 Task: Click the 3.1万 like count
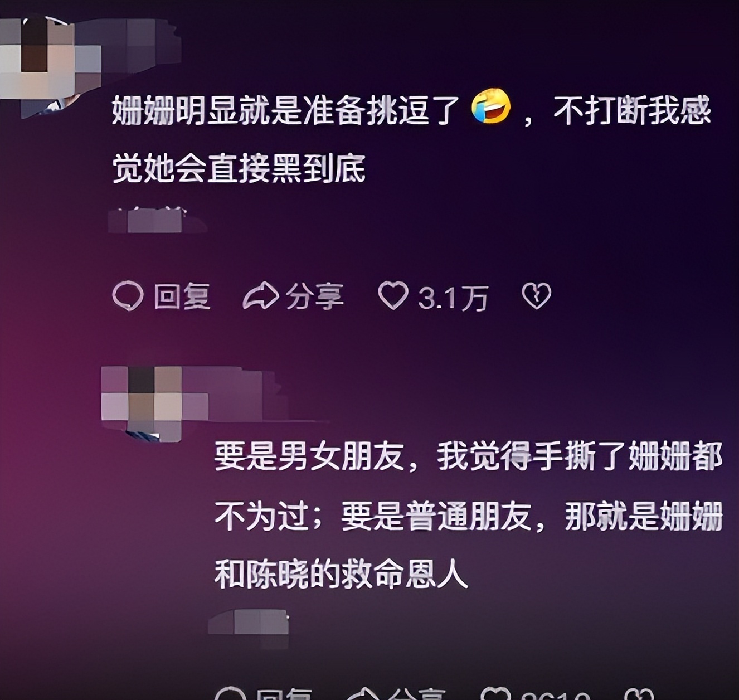click(453, 298)
